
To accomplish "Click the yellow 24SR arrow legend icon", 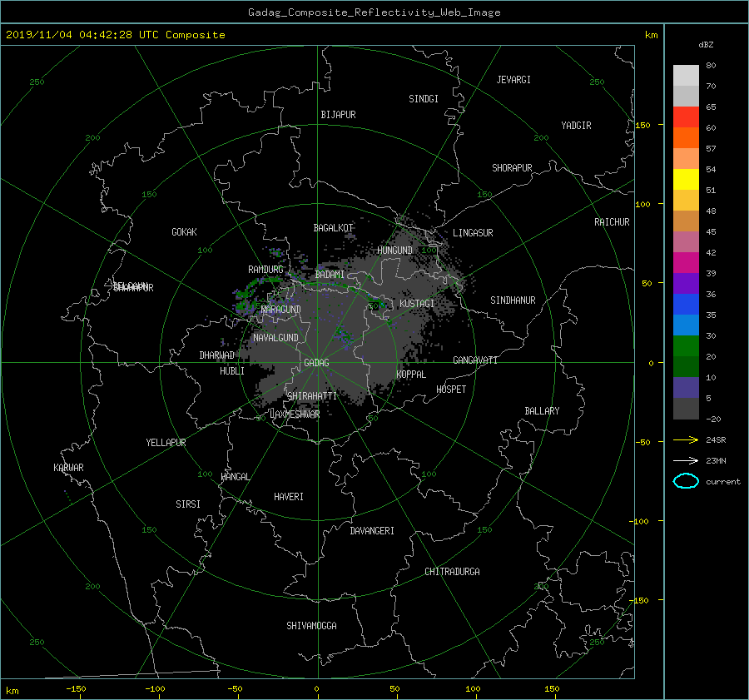I will pos(686,439).
